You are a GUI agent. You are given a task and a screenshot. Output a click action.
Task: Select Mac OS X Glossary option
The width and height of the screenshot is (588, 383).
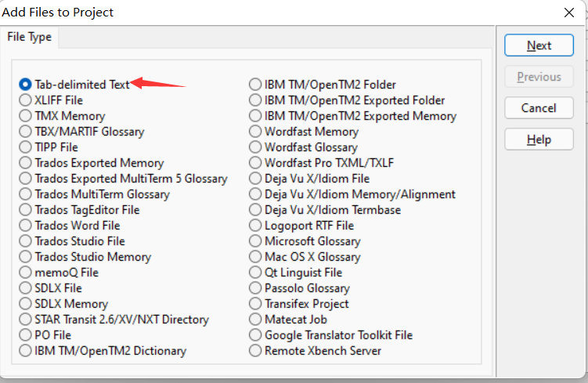255,257
